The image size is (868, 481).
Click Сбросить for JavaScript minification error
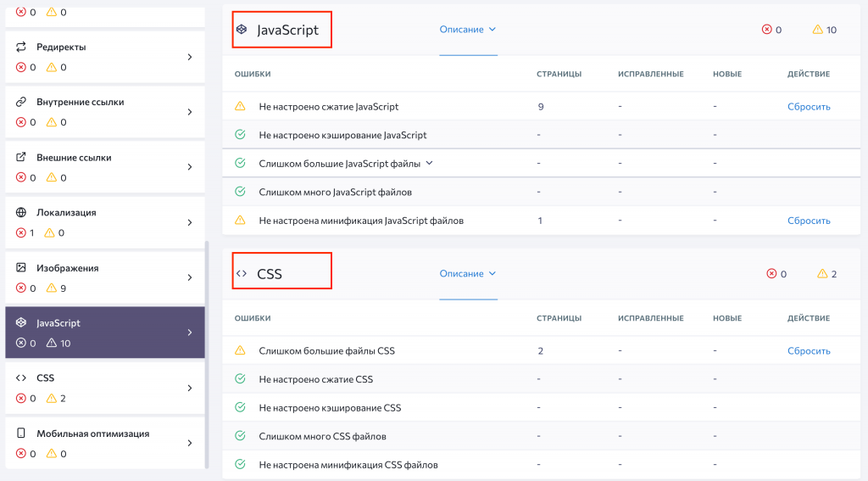[808, 221]
